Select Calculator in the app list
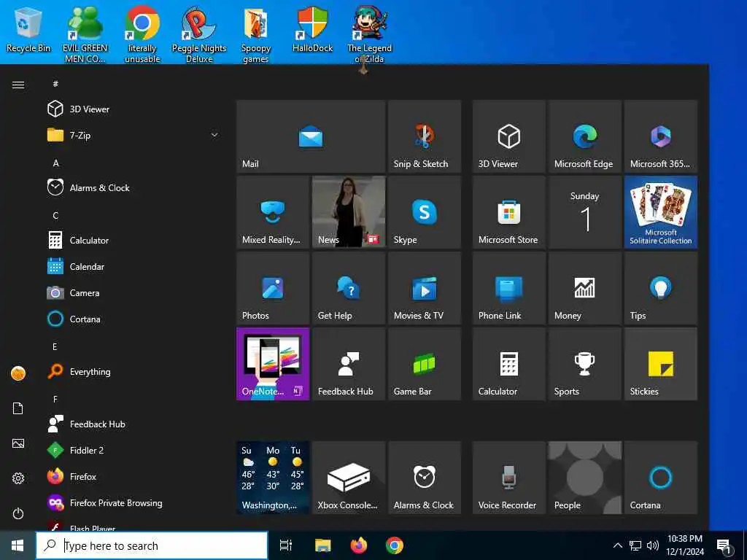 pos(133,240)
